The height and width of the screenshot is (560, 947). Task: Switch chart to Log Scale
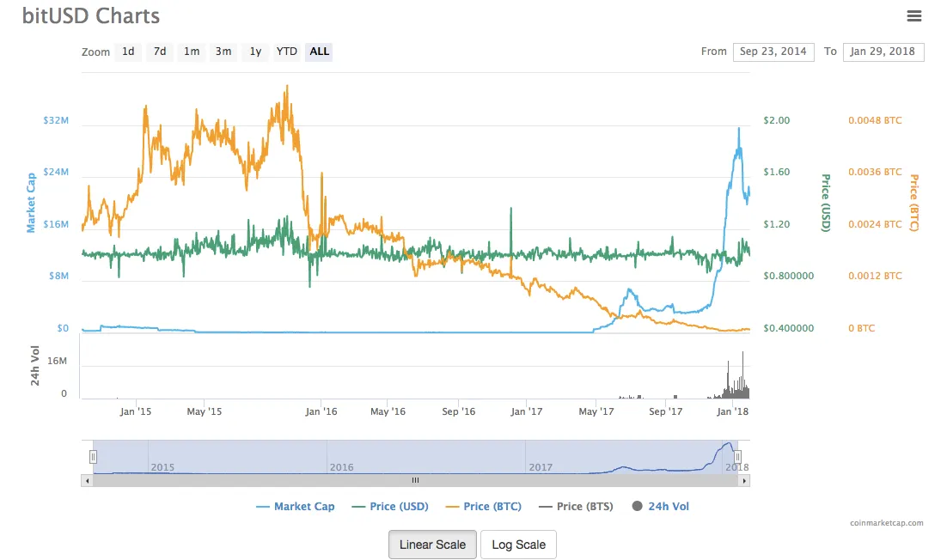(x=518, y=545)
